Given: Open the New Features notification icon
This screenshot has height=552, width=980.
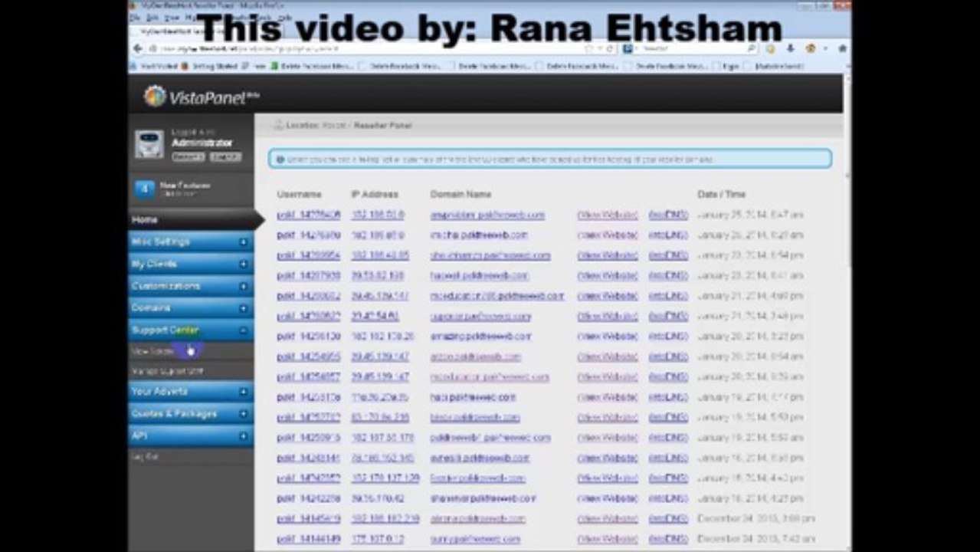Looking at the screenshot, I should pos(145,189).
